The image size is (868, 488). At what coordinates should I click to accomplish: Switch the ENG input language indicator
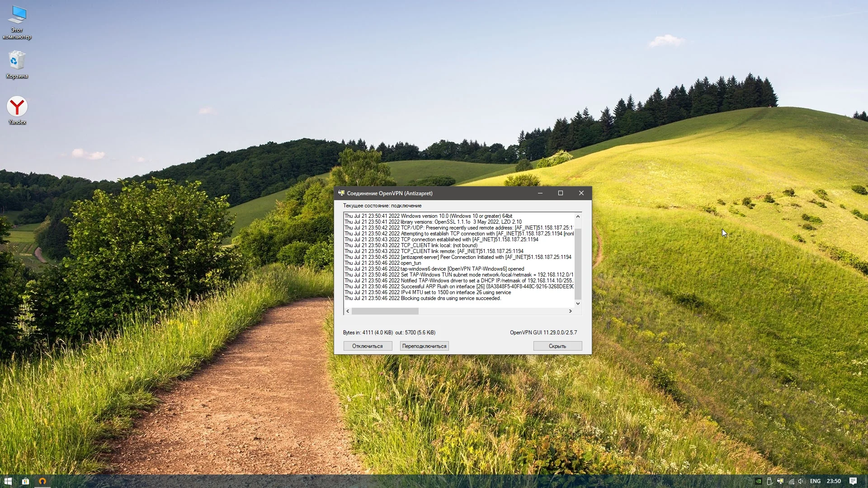815,481
